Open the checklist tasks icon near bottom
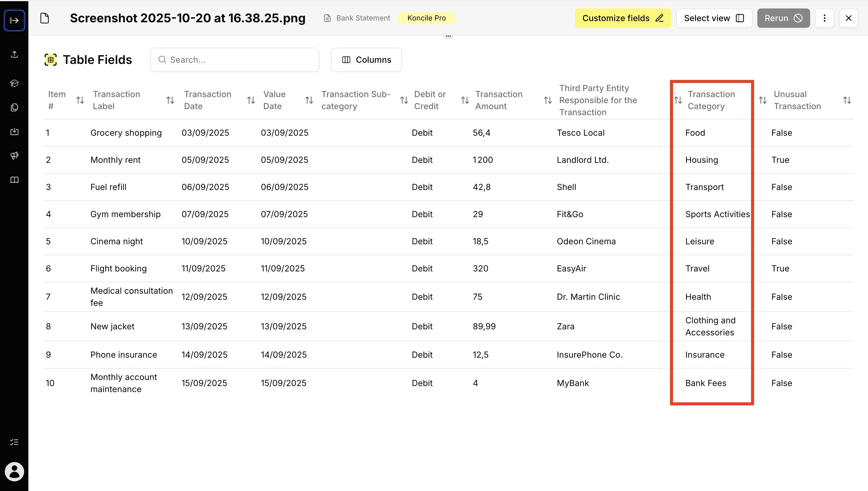 (14, 442)
